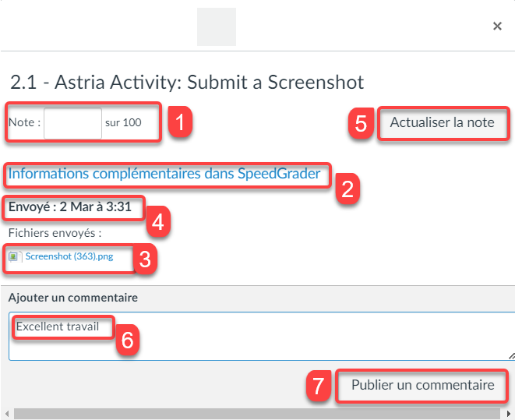Focus the Ajouter un commentaire text area
Viewport: 515px width, 420px height.
262,336
